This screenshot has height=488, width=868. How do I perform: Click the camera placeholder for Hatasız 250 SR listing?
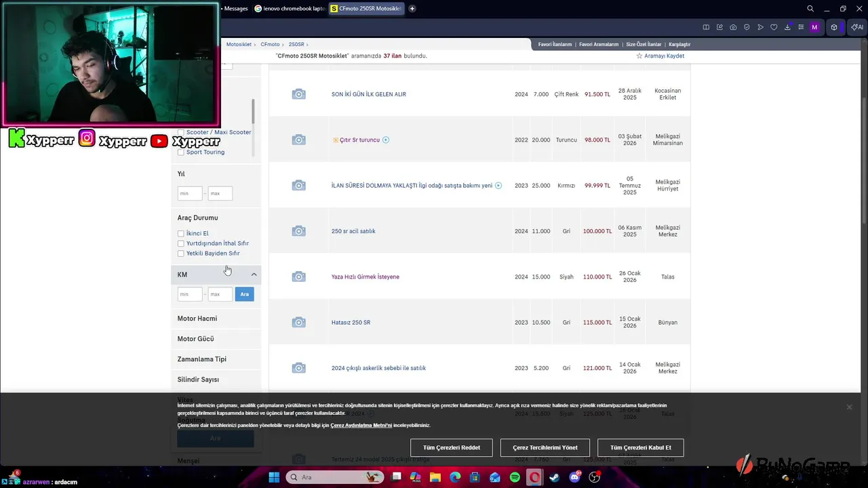pyautogui.click(x=298, y=323)
